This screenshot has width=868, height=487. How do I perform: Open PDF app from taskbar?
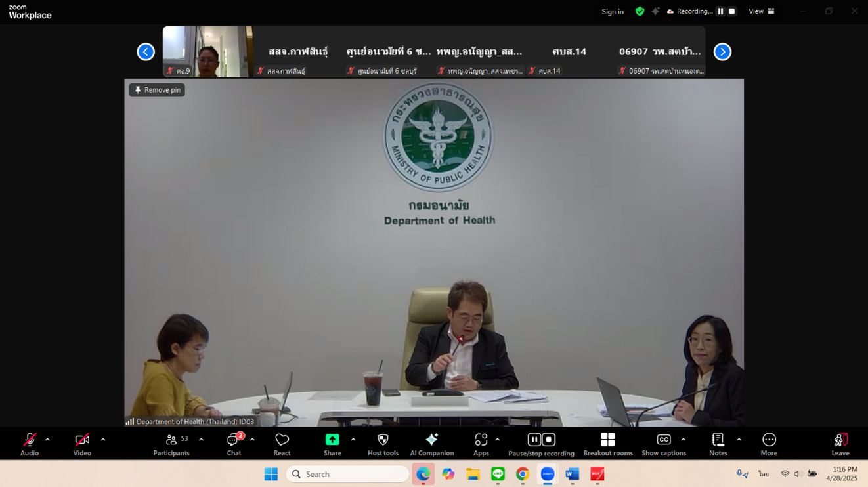[x=597, y=474]
